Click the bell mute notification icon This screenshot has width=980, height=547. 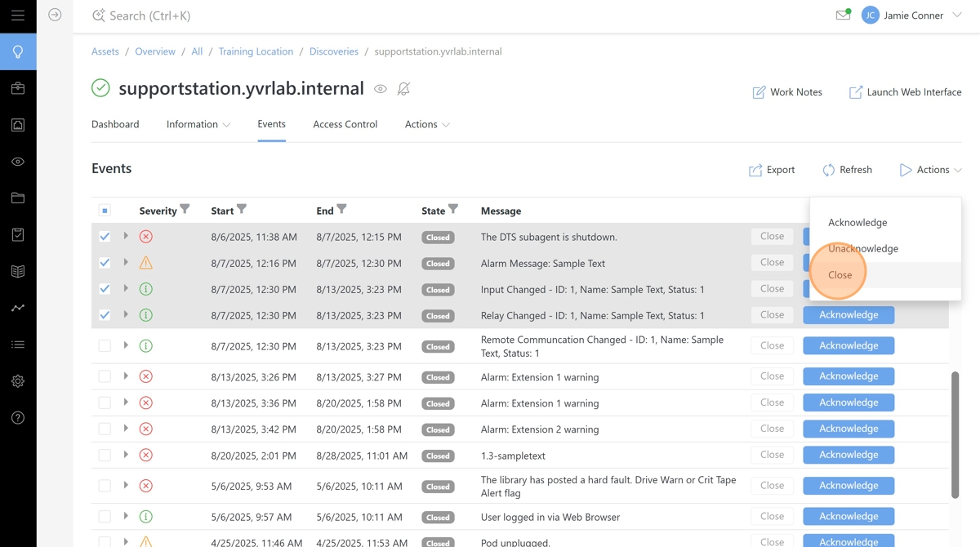click(x=403, y=89)
